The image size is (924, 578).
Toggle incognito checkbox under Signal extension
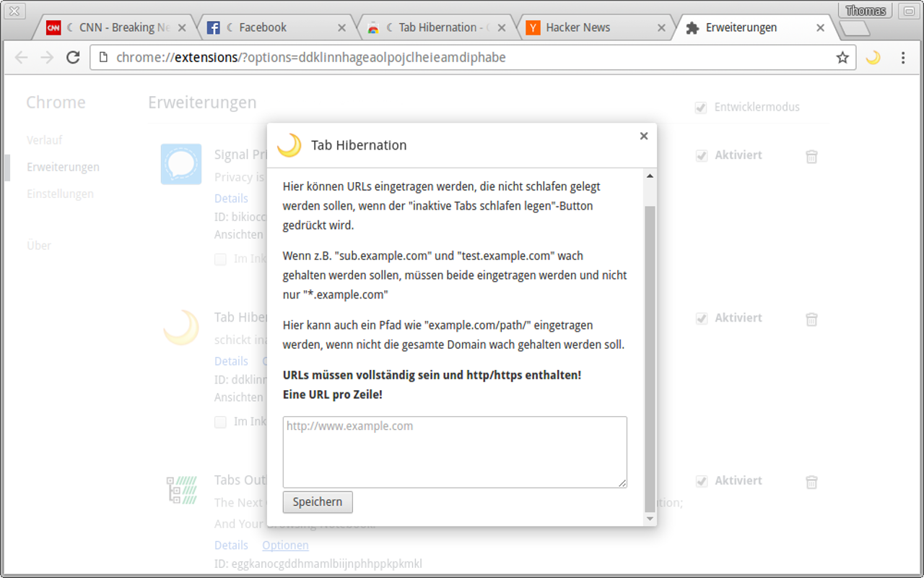coord(220,259)
